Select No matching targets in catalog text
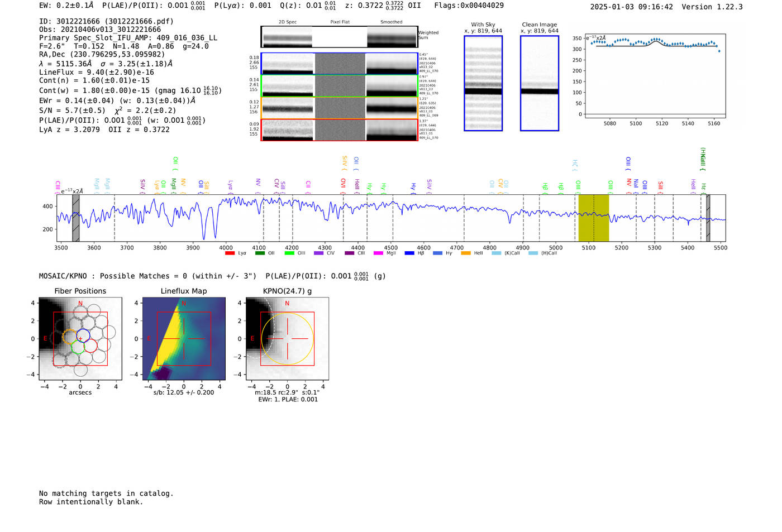 106,493
